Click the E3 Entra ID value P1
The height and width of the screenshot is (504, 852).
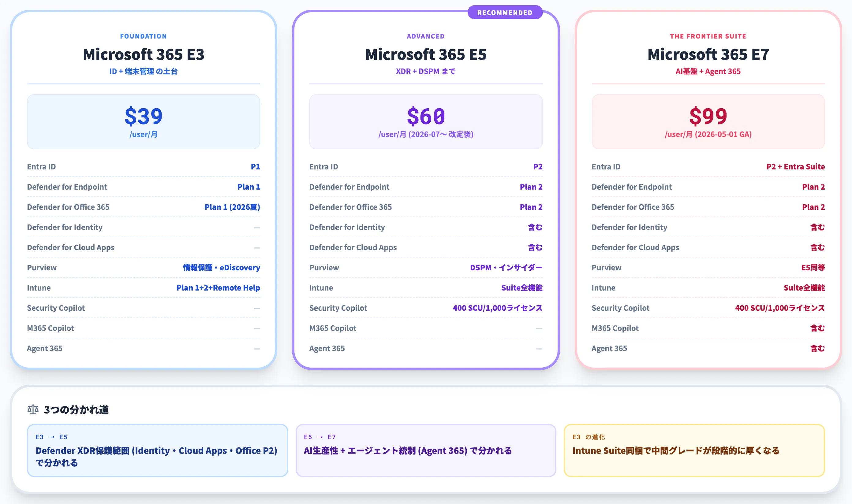(x=255, y=167)
